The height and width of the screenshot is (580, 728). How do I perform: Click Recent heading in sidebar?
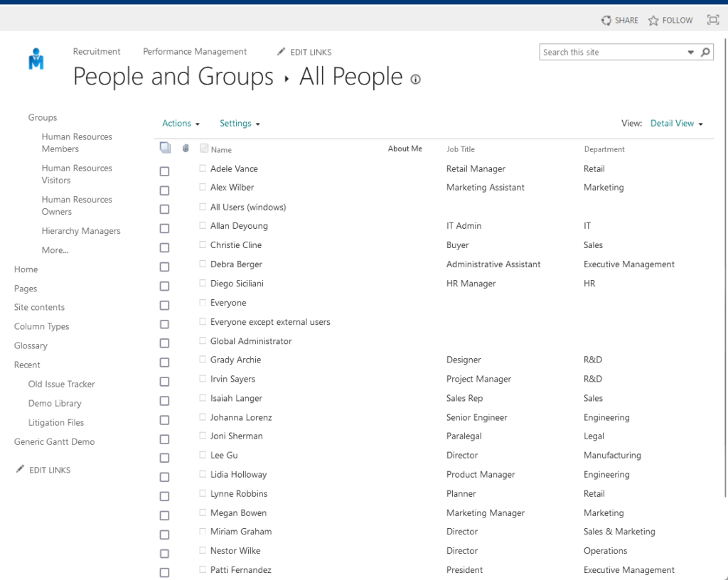[27, 365]
